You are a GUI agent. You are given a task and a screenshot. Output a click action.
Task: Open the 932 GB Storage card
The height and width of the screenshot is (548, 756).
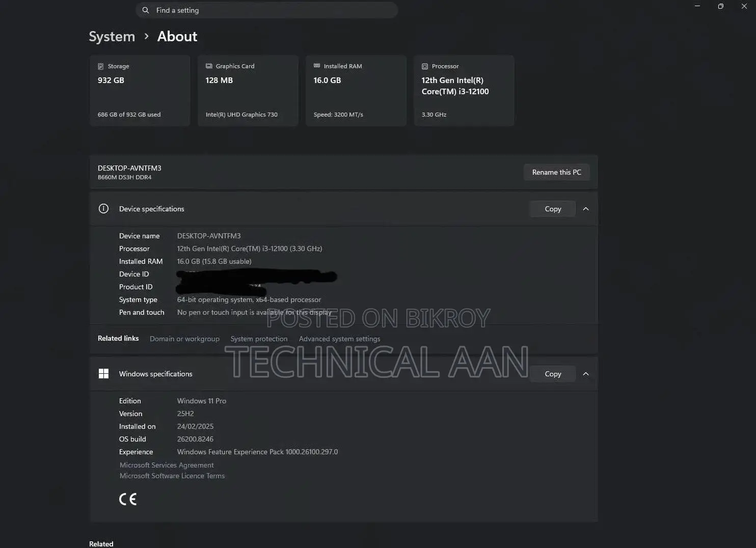[140, 91]
